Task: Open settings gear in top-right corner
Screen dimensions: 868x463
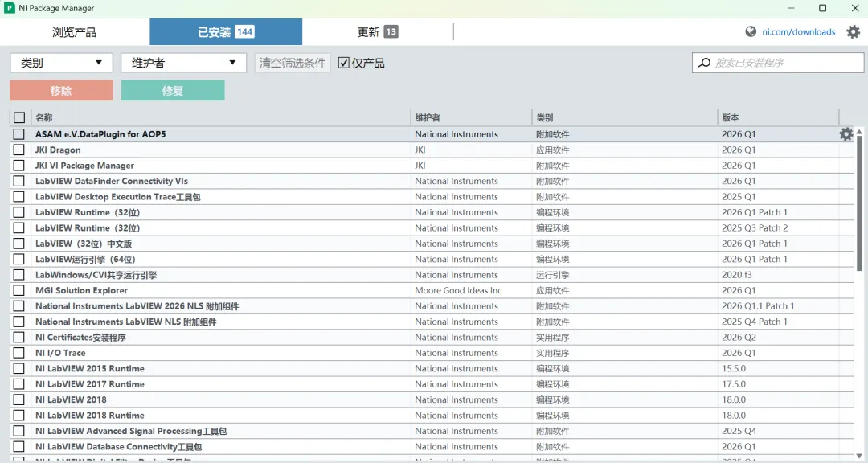Action: 853,31
